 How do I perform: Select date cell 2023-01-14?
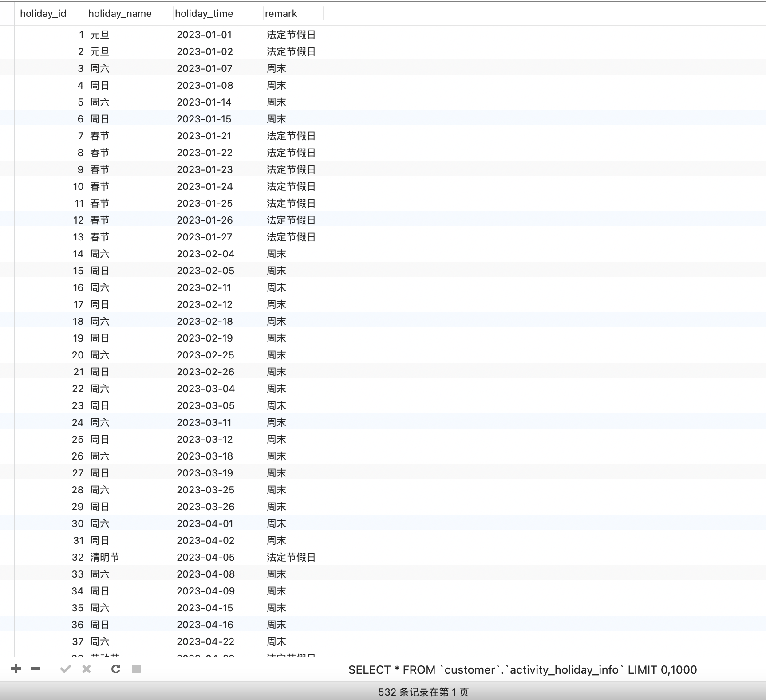click(204, 102)
